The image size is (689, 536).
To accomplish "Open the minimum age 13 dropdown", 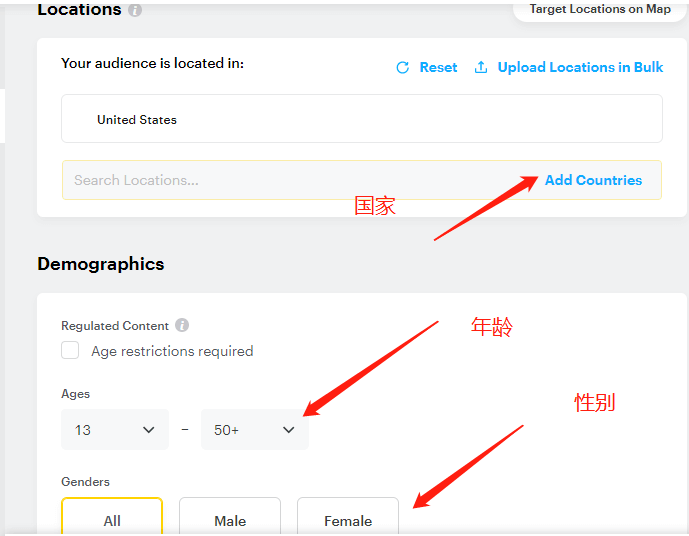I will point(115,430).
